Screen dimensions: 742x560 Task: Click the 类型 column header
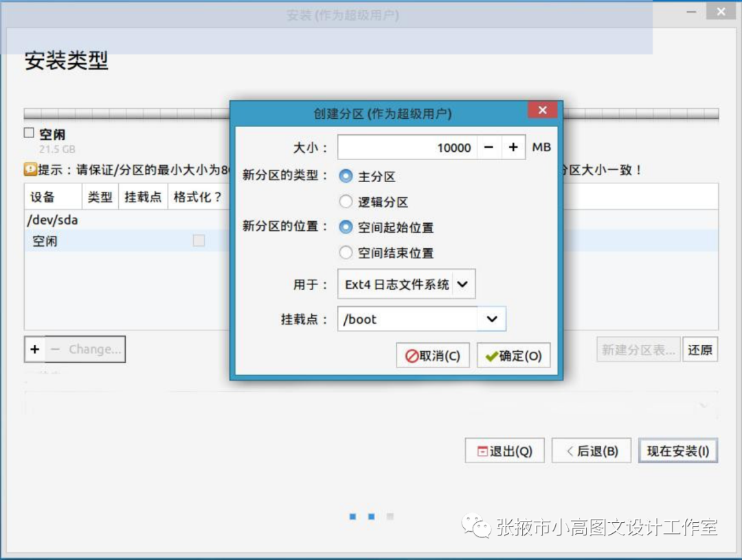pyautogui.click(x=100, y=197)
